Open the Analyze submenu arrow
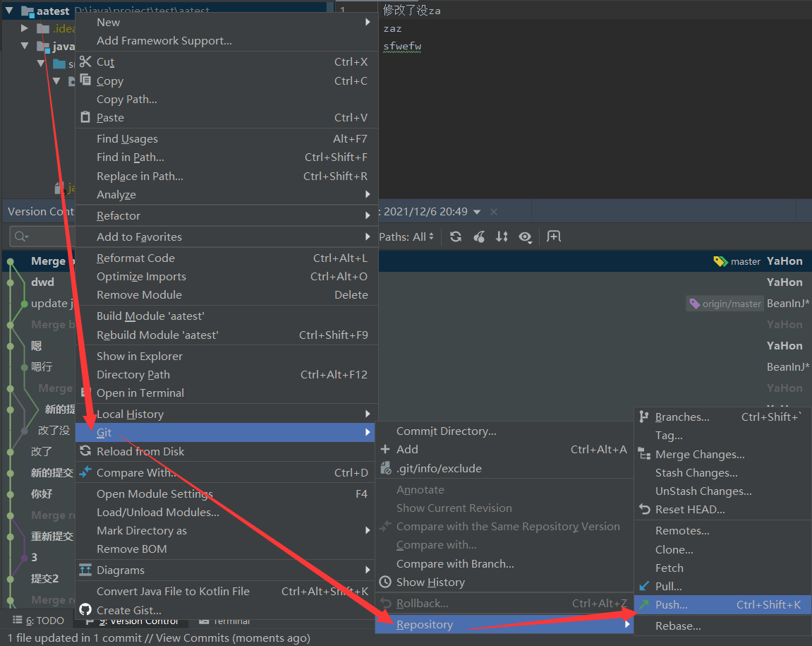The image size is (812, 646). (x=367, y=194)
